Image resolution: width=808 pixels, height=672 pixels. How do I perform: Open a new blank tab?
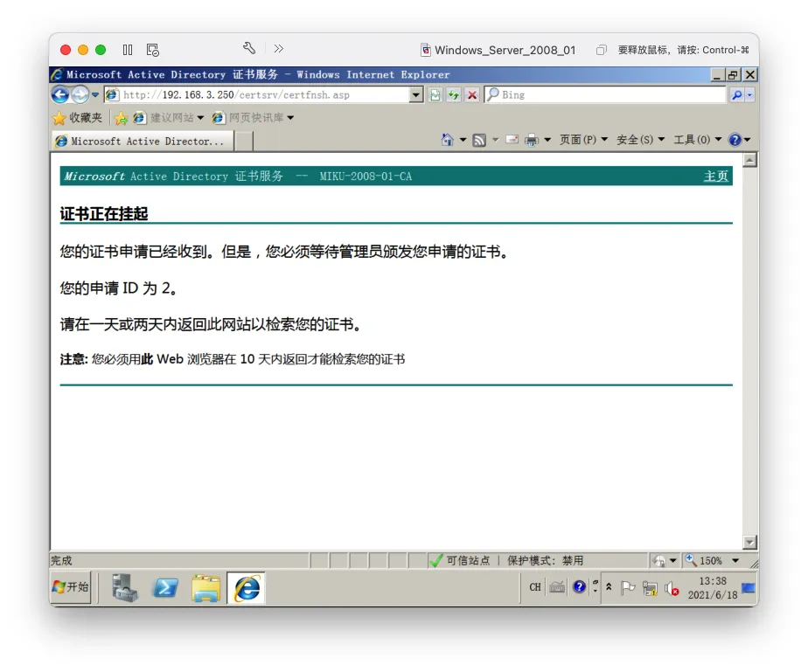click(x=244, y=141)
